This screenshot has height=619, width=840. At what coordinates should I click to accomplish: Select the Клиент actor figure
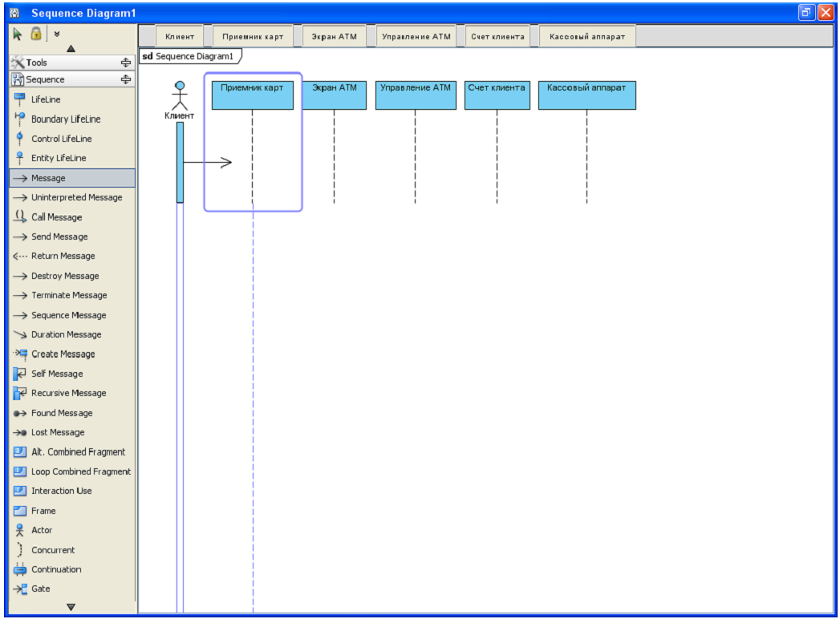(180, 96)
